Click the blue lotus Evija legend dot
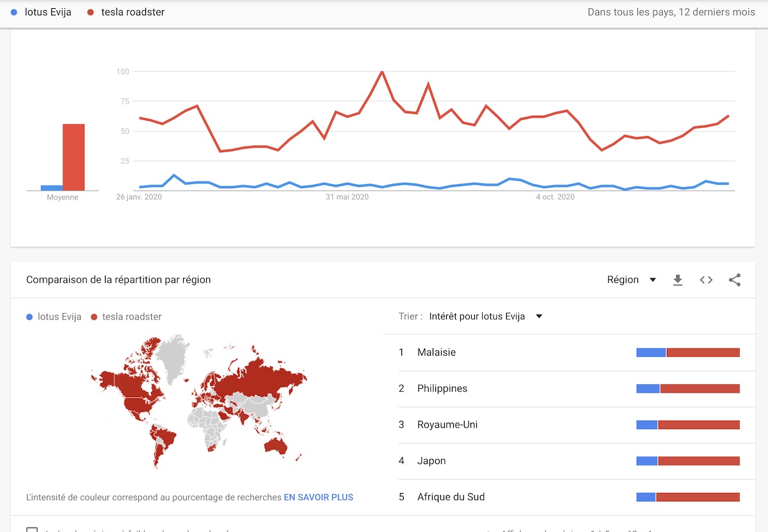 [14, 12]
